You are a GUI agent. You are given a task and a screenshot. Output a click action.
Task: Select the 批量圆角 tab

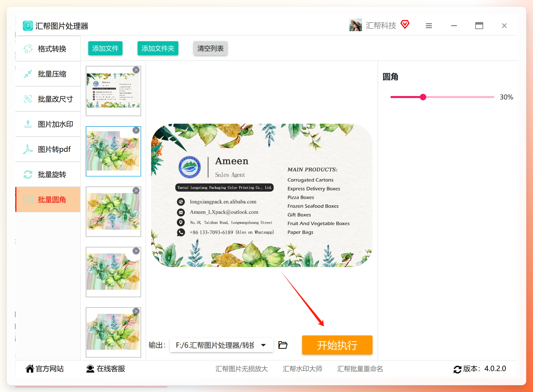[48, 200]
